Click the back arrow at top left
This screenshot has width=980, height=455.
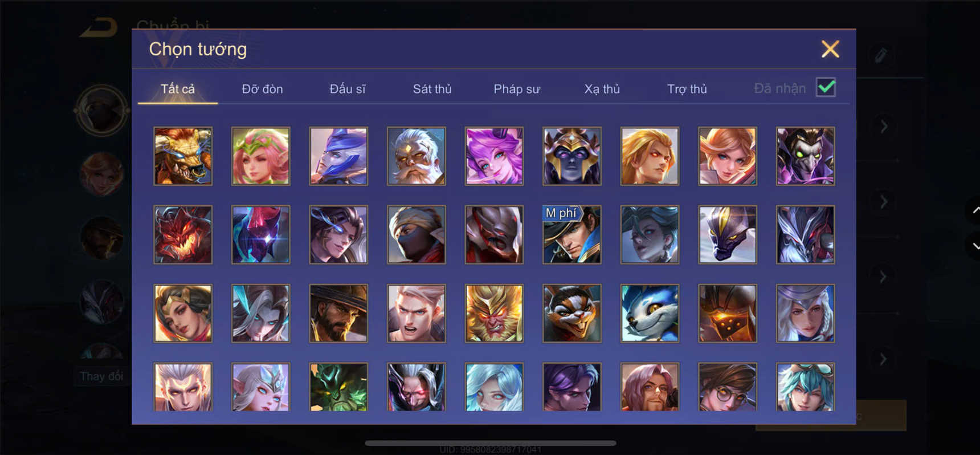[x=99, y=27]
